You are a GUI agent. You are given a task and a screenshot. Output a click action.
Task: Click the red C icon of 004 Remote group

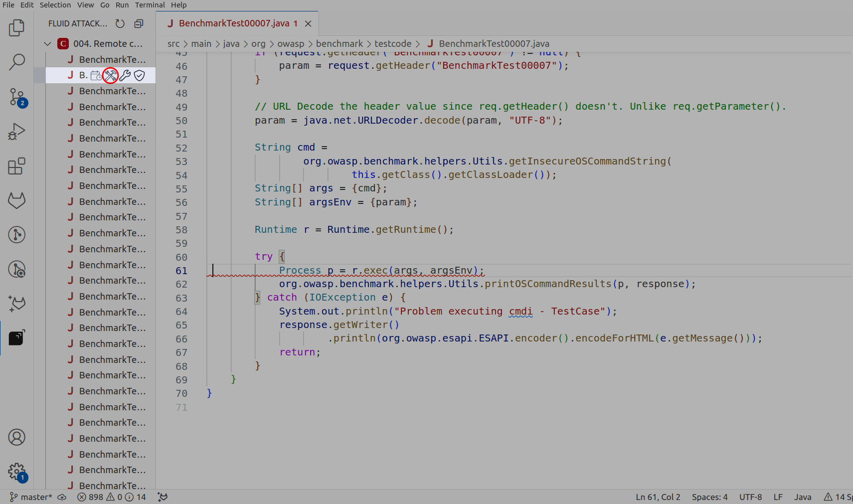point(63,44)
